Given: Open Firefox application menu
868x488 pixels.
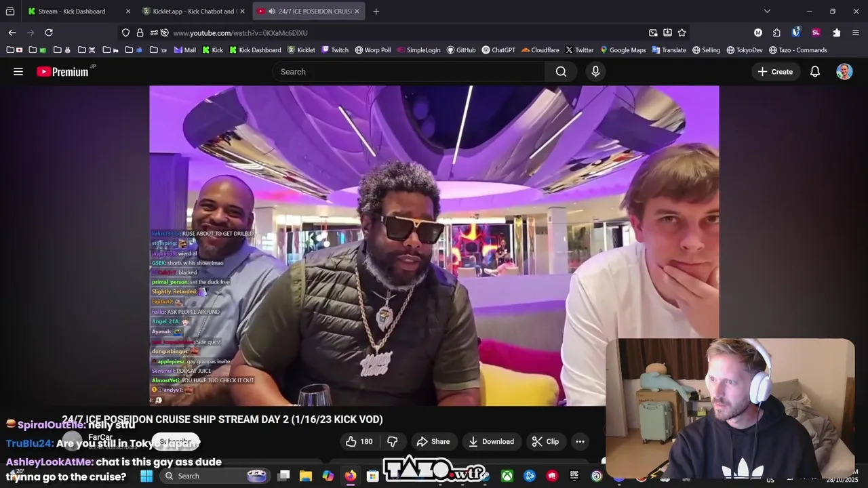Looking at the screenshot, I should click(855, 33).
